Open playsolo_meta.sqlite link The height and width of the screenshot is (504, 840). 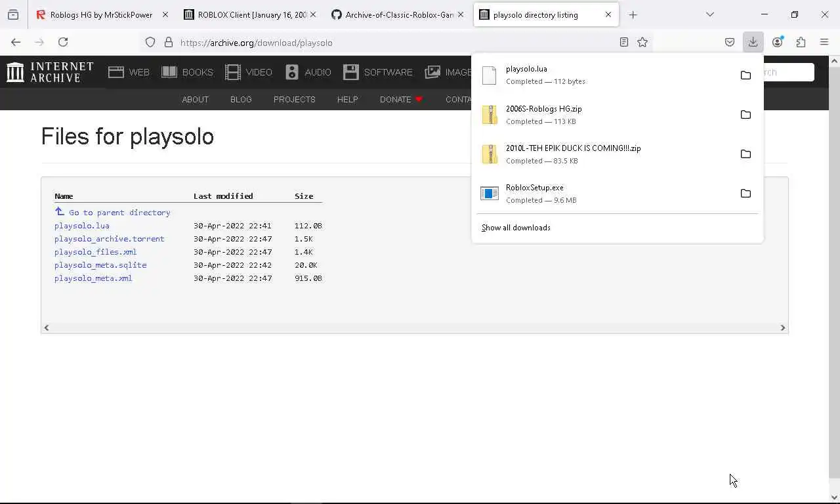100,265
